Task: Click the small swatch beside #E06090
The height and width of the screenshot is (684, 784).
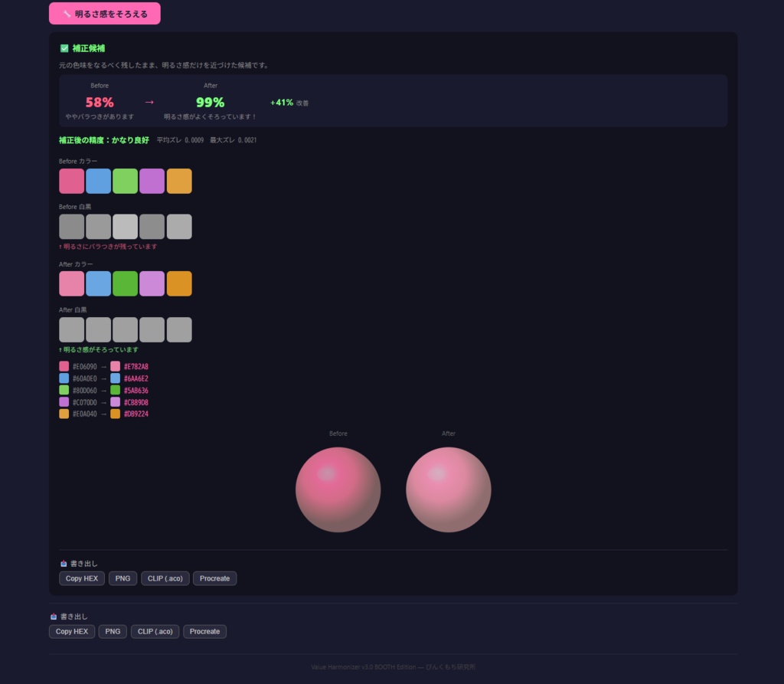Action: click(64, 366)
